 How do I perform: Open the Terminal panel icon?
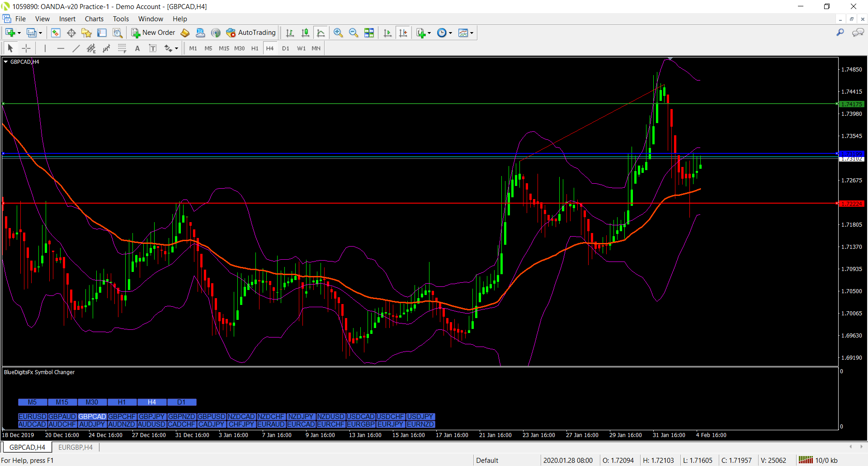pos(102,33)
